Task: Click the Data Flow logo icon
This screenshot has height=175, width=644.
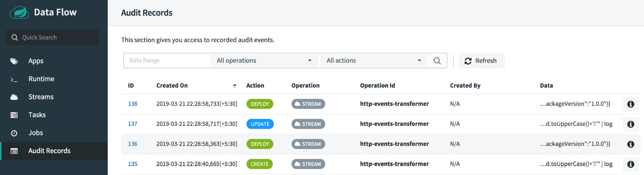Action: pyautogui.click(x=19, y=13)
